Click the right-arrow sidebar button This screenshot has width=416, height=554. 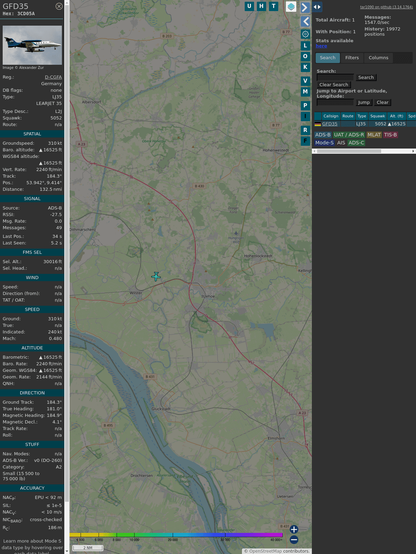click(305, 7)
